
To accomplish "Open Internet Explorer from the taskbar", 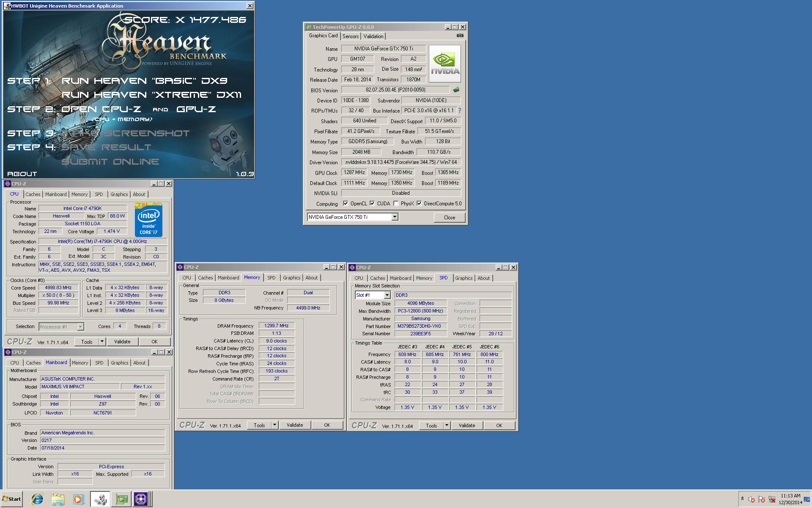I will coord(37,500).
